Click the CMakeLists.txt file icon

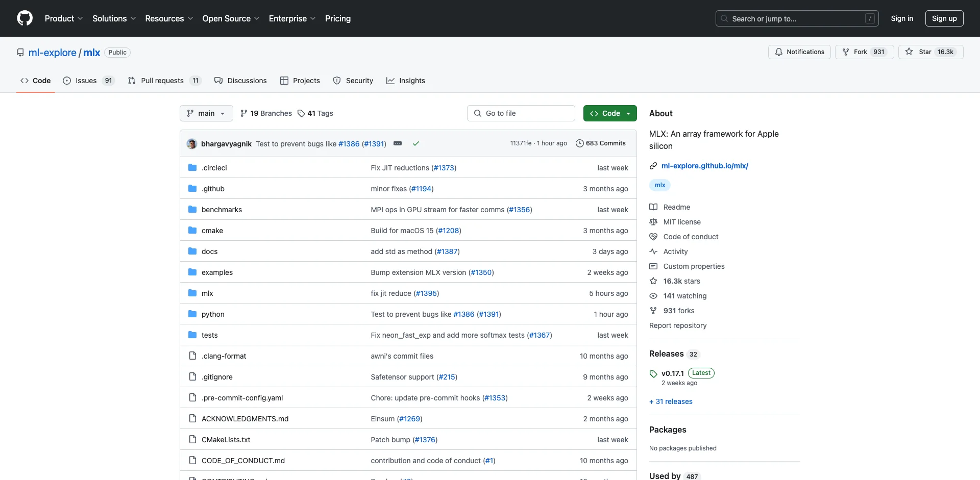click(x=192, y=439)
